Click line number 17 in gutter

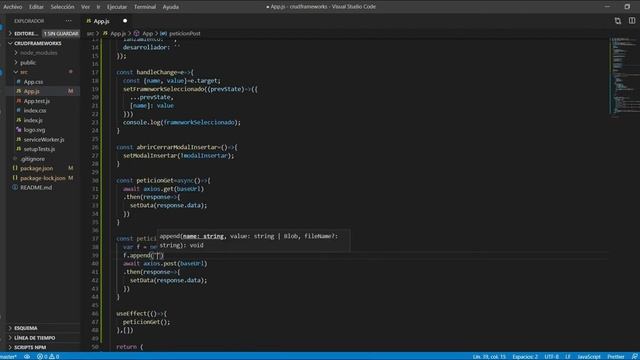(95, 72)
